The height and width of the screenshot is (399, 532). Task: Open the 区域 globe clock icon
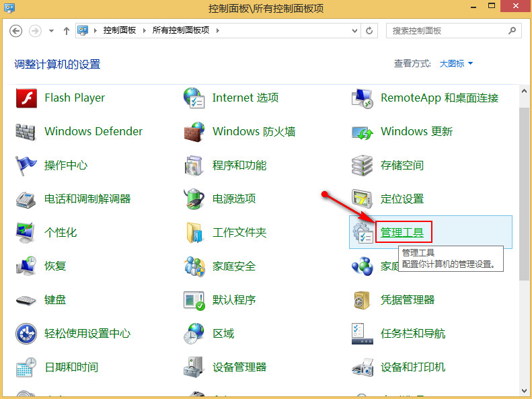[194, 334]
